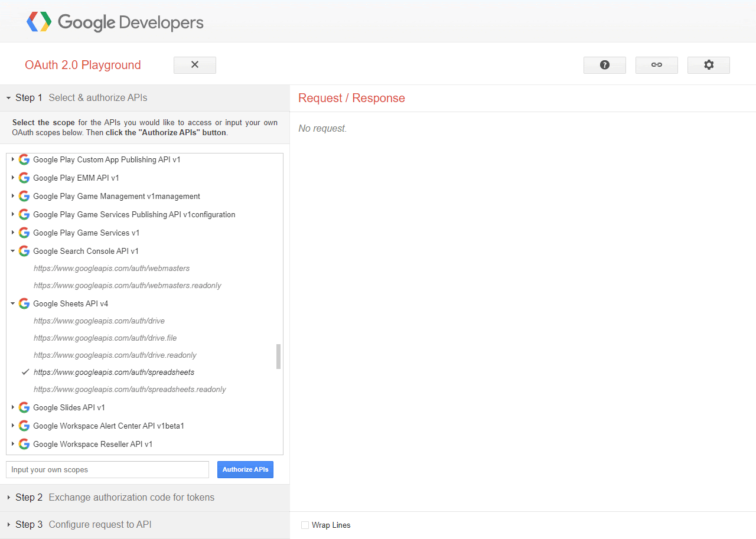Screen dimensions: 756x539
Task: Expand Google Workspace Reseller API v1 arrow
Action: [12, 444]
